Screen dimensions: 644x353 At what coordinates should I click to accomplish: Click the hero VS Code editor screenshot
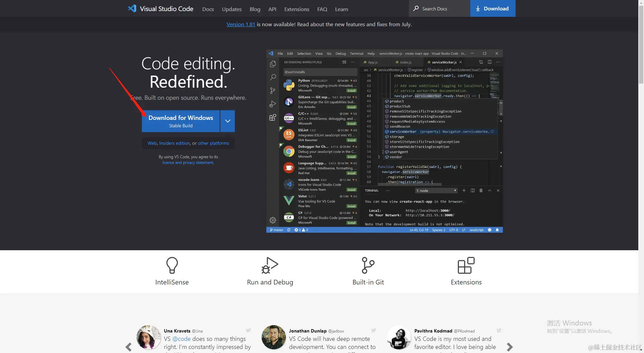click(384, 141)
